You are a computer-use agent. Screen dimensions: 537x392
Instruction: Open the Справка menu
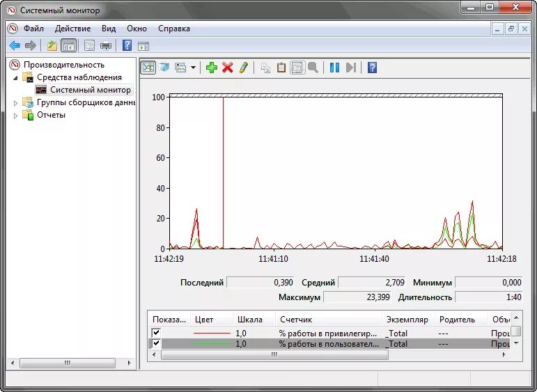coord(174,29)
